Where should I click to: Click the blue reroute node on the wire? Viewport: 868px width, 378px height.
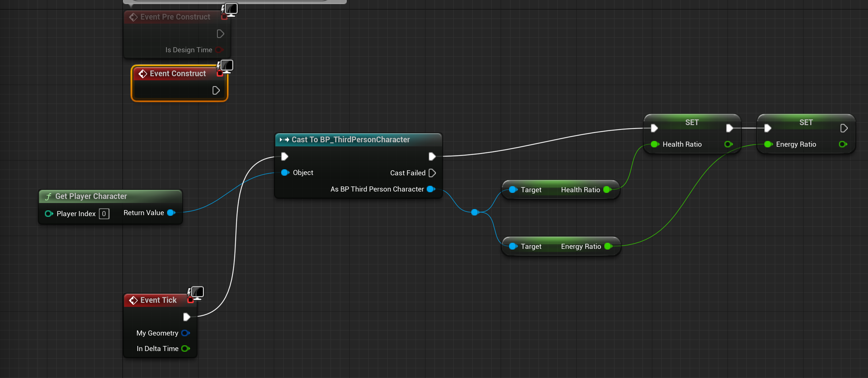475,212
